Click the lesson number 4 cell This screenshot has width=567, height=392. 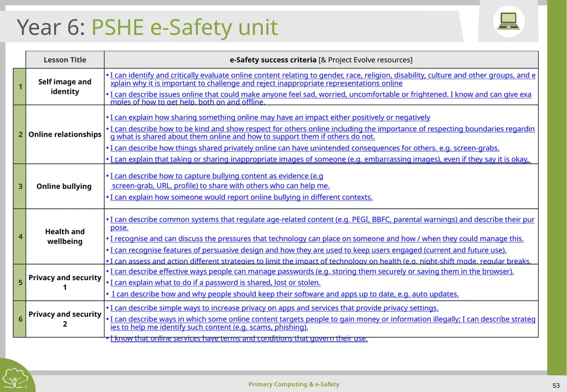pyautogui.click(x=20, y=236)
